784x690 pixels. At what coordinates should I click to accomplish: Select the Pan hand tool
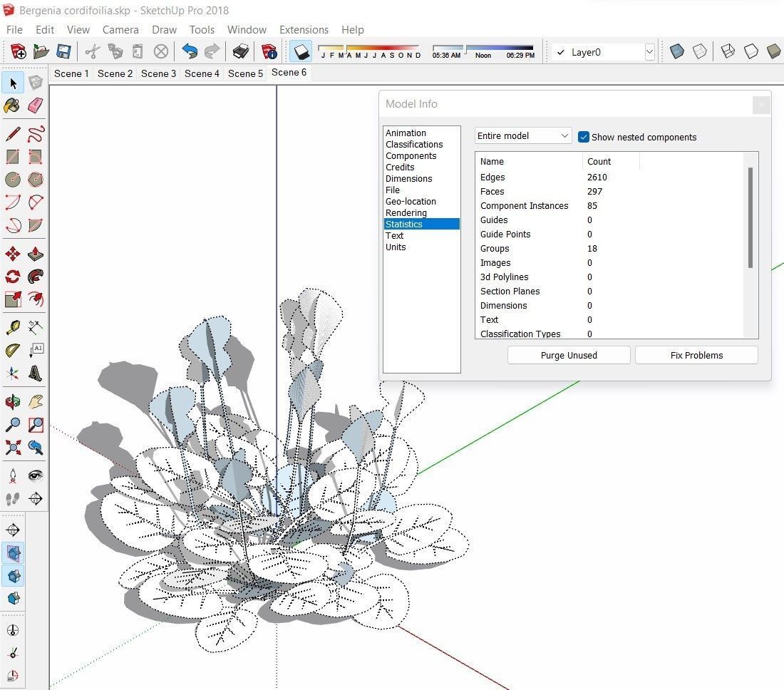coord(36,402)
